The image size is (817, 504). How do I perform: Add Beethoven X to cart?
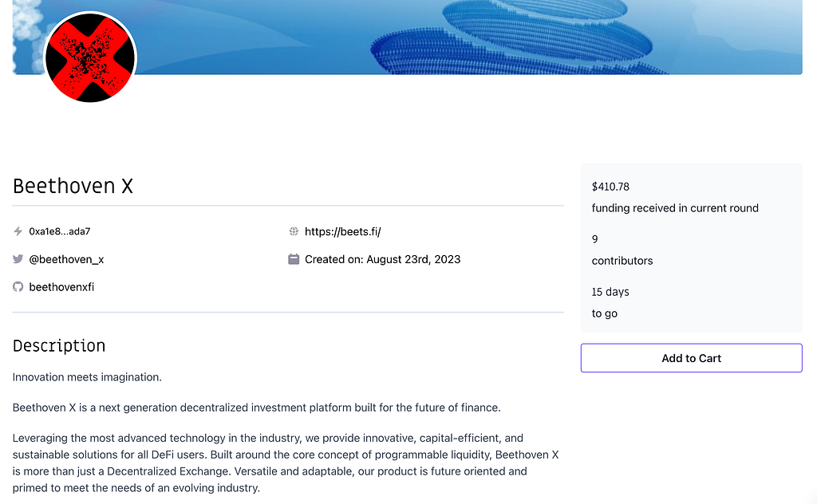[692, 358]
